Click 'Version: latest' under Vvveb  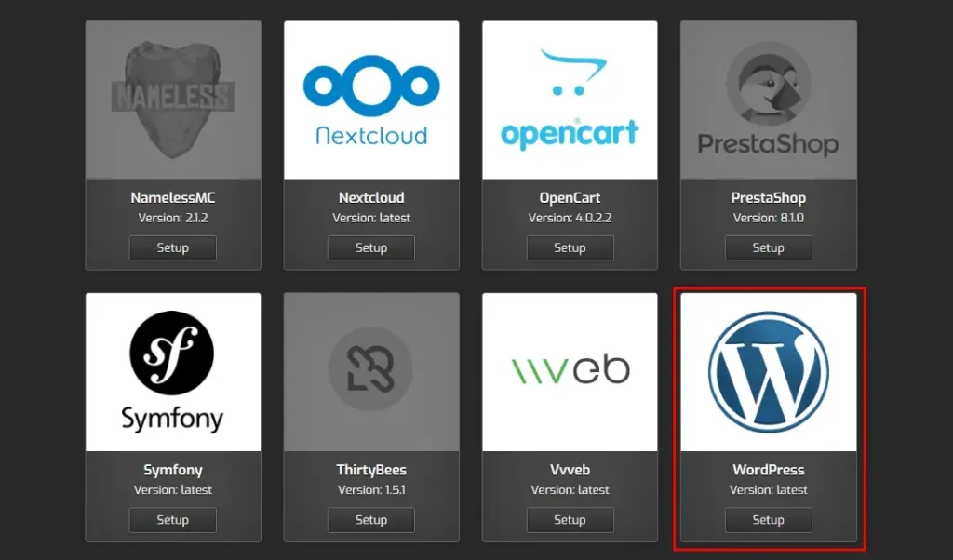pyautogui.click(x=570, y=490)
